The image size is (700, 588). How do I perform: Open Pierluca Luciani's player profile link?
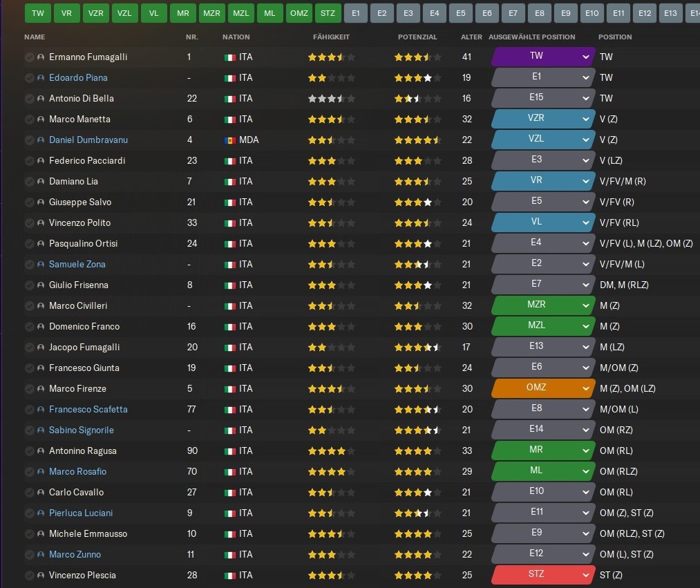pyautogui.click(x=81, y=513)
